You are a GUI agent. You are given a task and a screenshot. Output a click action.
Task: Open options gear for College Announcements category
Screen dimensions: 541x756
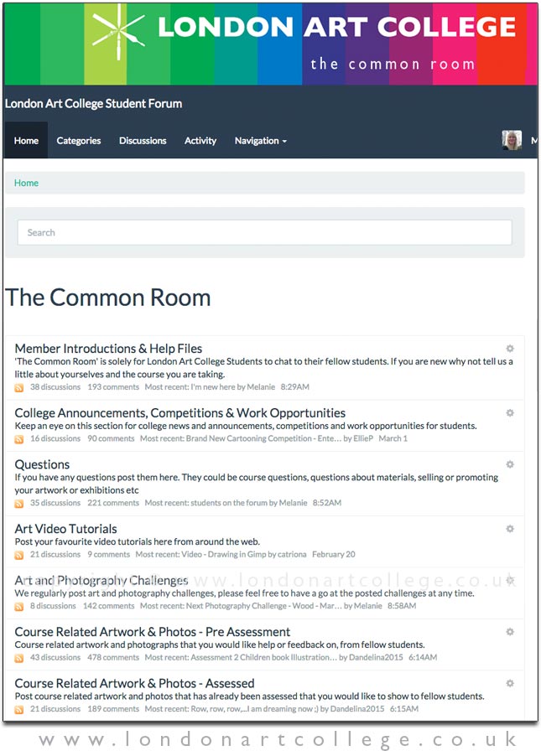[x=510, y=412]
